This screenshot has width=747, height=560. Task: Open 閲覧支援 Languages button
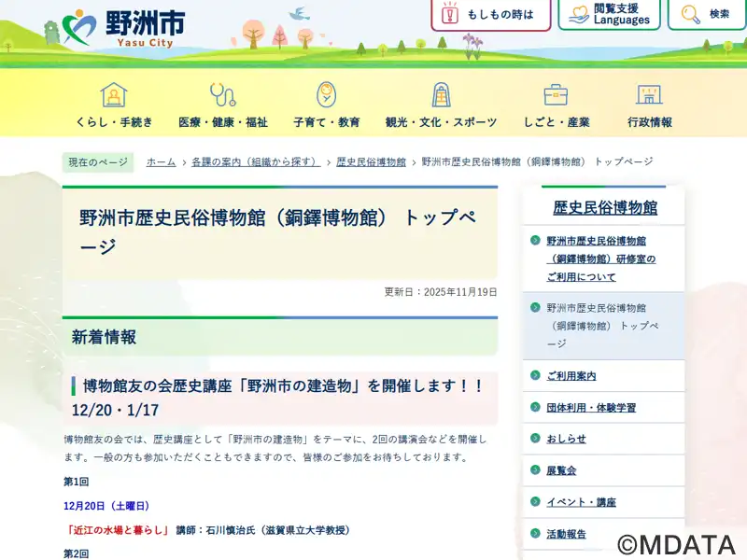tap(610, 14)
